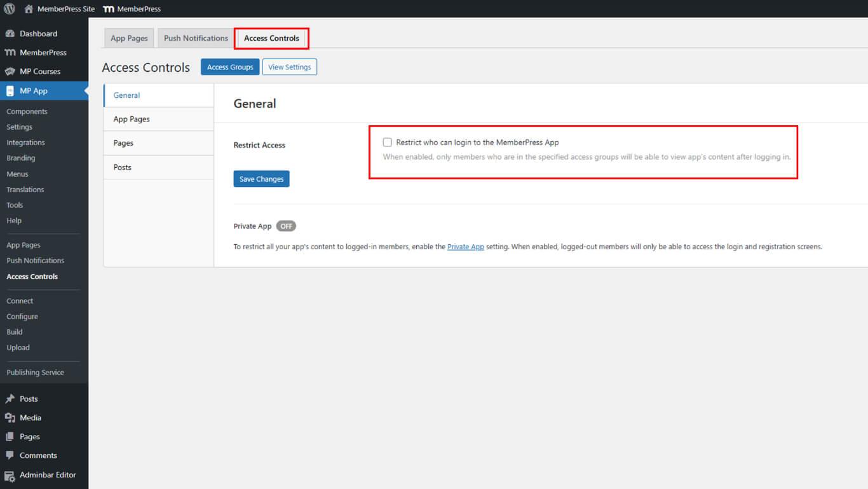Viewport: 868px width, 489px height.
Task: Enable Restrict who can login checkbox
Action: coord(387,142)
